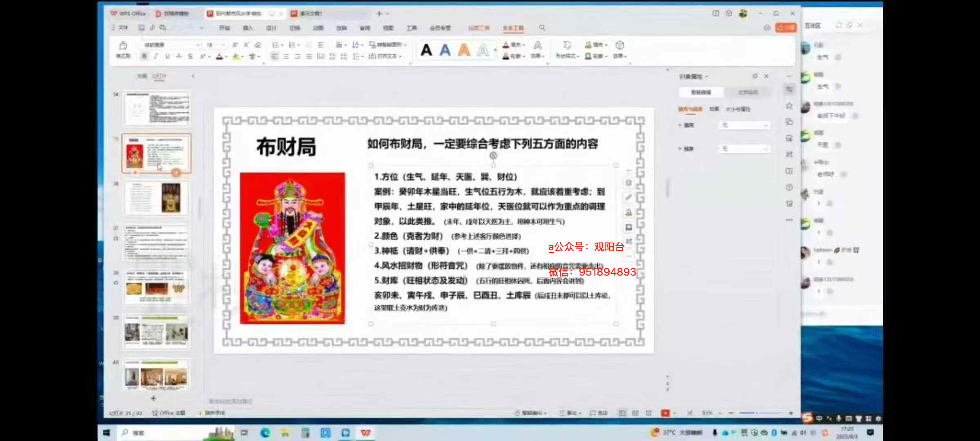Click the orange share button

(786, 28)
